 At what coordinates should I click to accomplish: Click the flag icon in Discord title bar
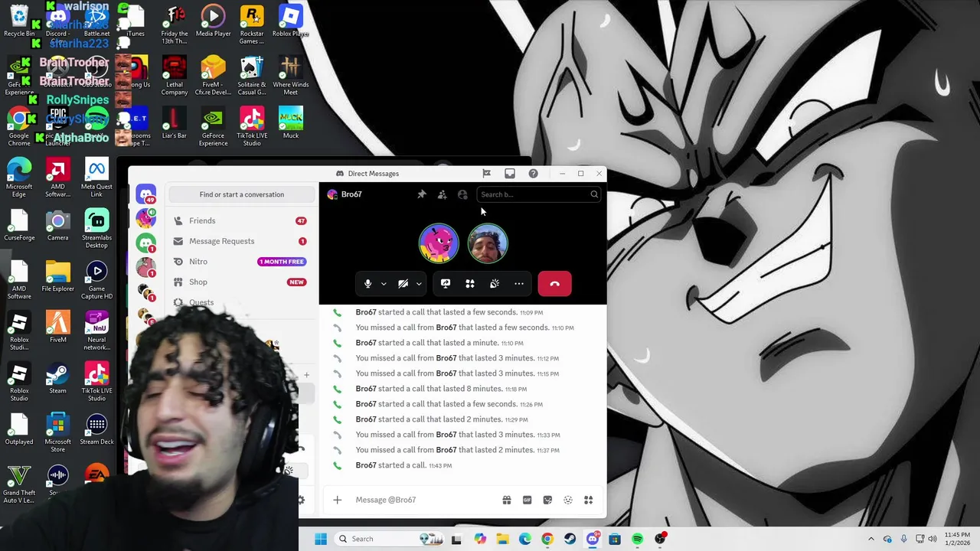[x=486, y=174]
